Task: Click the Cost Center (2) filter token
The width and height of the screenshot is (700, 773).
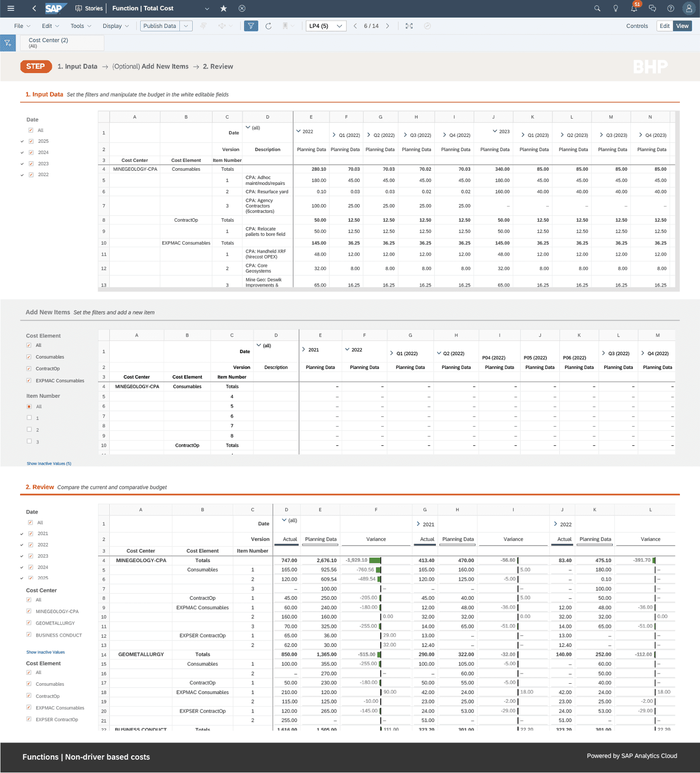Action: pyautogui.click(x=62, y=43)
